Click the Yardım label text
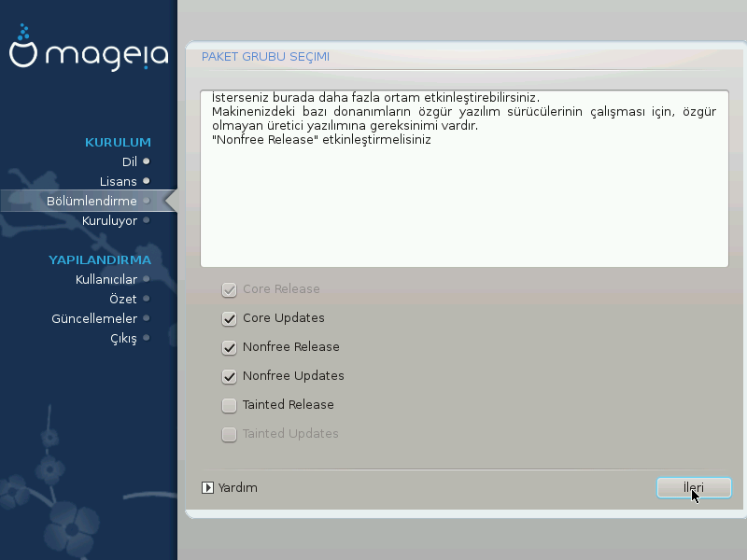This screenshot has width=747, height=560. point(238,487)
